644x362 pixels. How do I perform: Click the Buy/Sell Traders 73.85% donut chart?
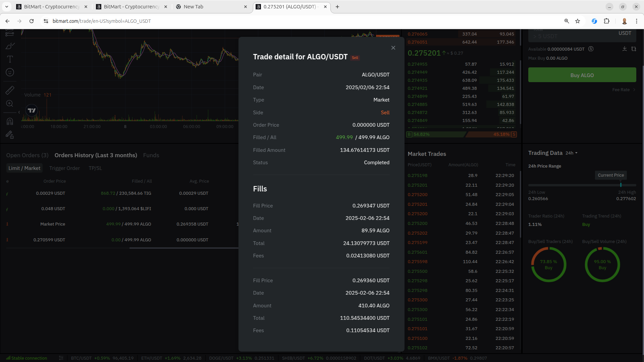click(x=548, y=264)
